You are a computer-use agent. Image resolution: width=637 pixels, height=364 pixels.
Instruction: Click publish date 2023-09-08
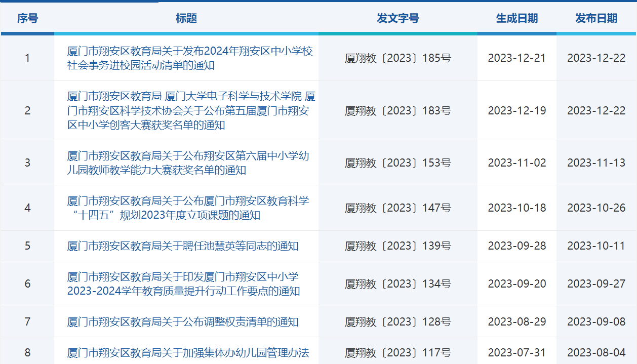point(596,322)
